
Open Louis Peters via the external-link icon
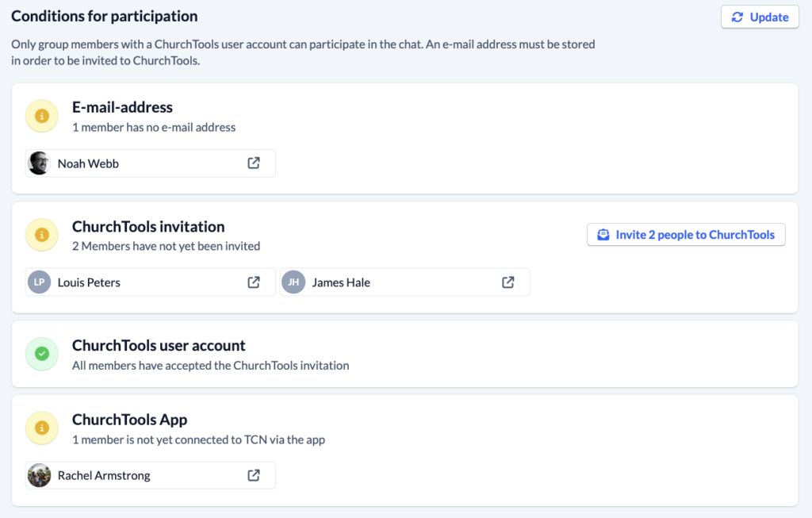(254, 282)
